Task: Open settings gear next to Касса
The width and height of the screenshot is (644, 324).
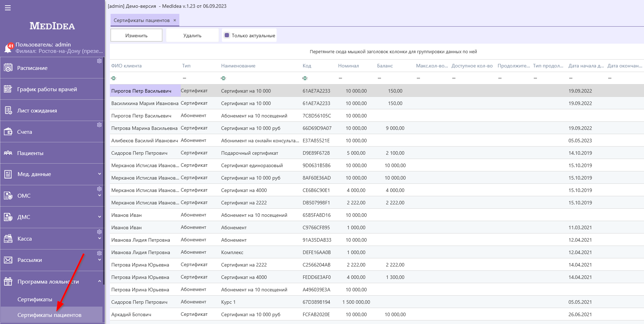Action: pyautogui.click(x=99, y=232)
